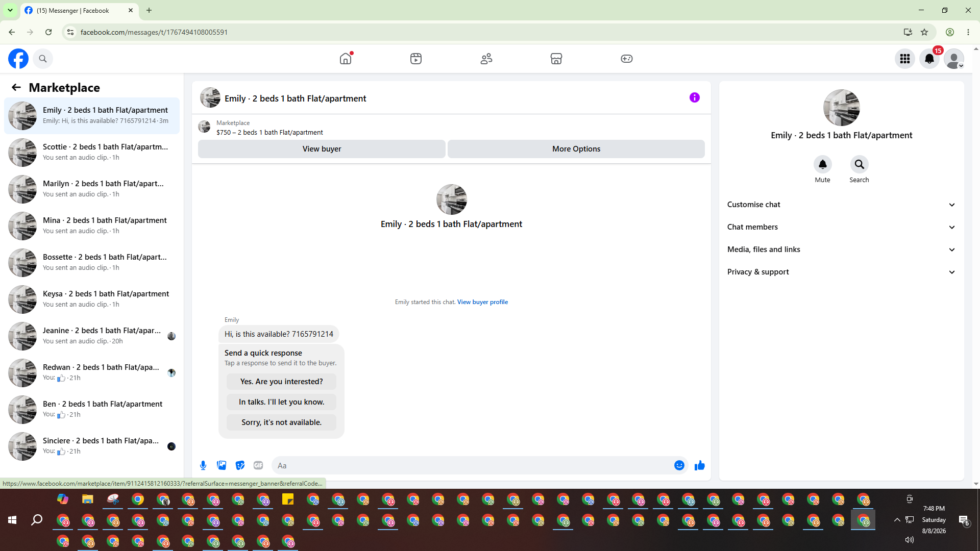Open the Reels video icon
Viewport: 980px width, 551px height.
pyautogui.click(x=416, y=59)
